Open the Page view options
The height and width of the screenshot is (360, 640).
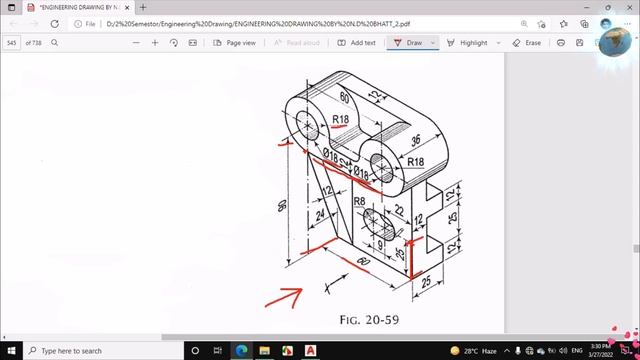click(x=235, y=42)
